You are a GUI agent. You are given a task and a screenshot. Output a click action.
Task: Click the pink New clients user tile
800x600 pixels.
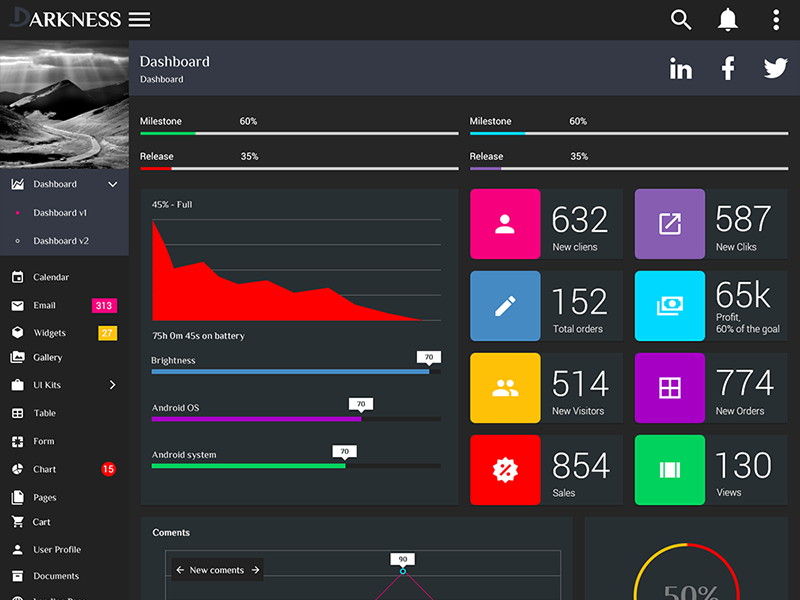point(505,224)
